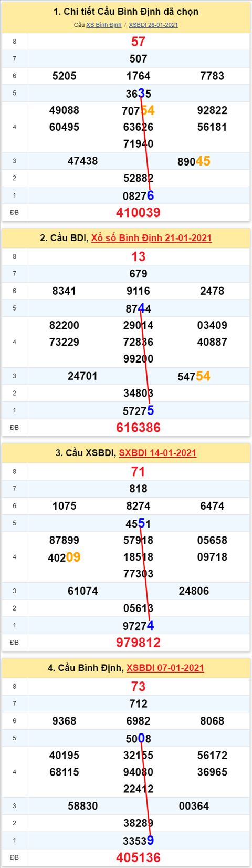Screen dimensions: 252x868
Task: Open the XSBDI 07-01-2021 link
Action: pos(165,668)
